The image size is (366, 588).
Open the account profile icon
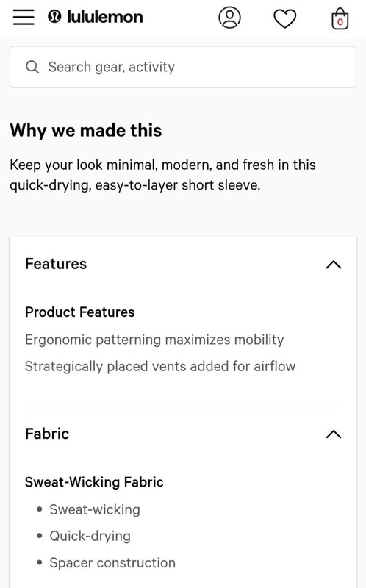coord(229,18)
